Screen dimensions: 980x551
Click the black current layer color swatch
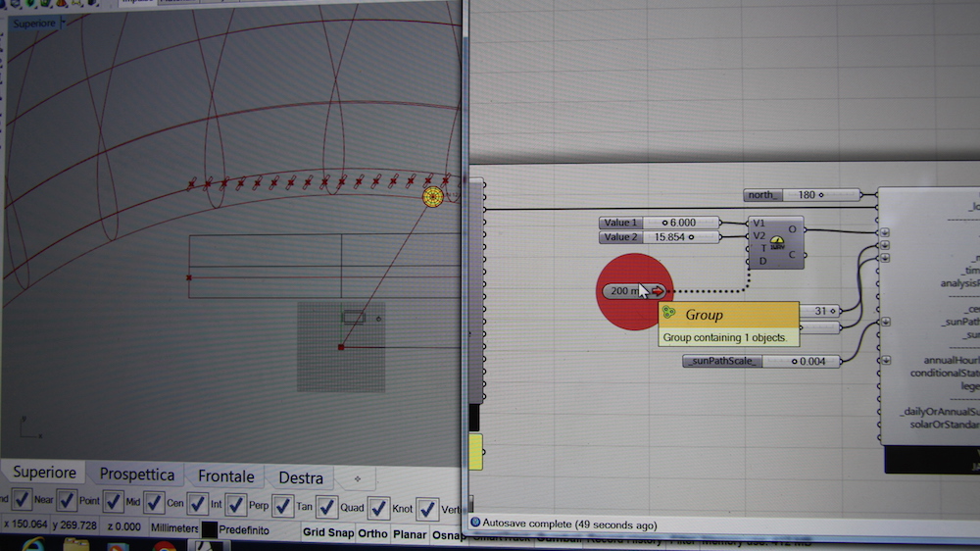(x=210, y=529)
